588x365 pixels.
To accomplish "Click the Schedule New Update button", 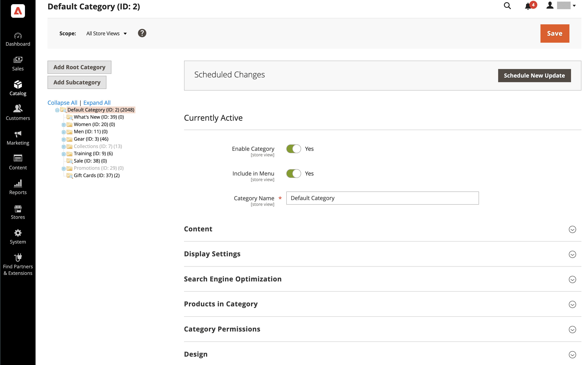I will pos(534,76).
